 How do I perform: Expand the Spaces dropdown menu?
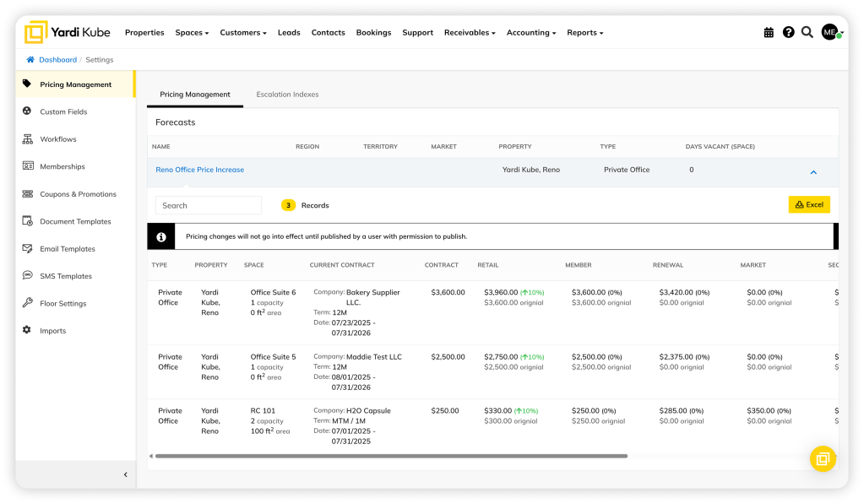(x=192, y=33)
